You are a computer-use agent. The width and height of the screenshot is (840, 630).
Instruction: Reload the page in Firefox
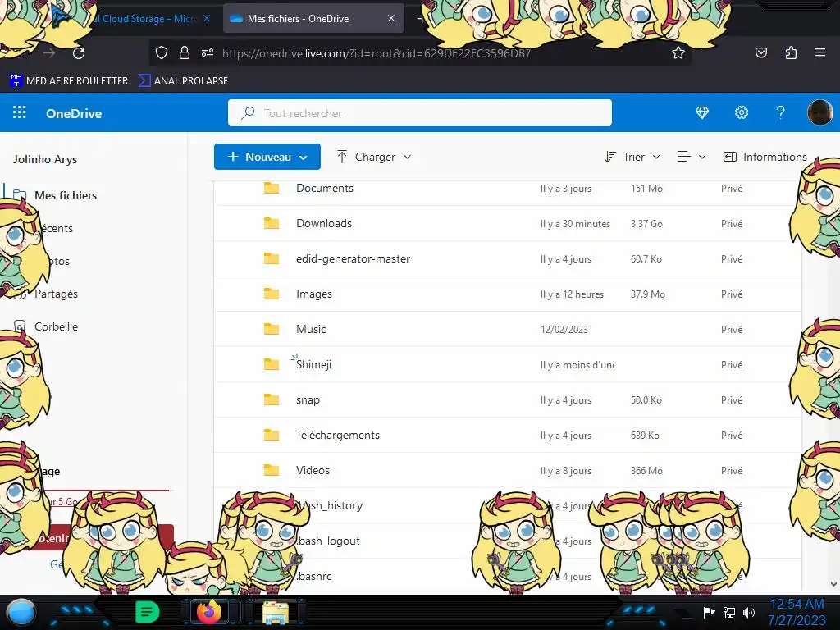pyautogui.click(x=79, y=53)
